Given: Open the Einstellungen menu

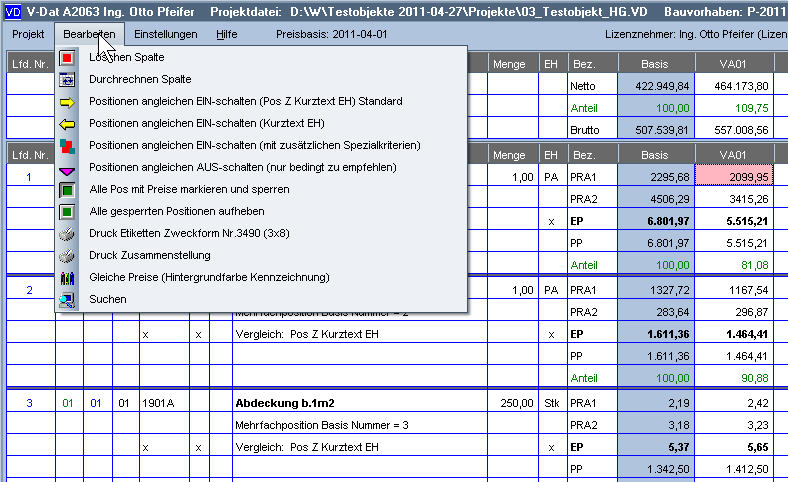Looking at the screenshot, I should pyautogui.click(x=165, y=34).
